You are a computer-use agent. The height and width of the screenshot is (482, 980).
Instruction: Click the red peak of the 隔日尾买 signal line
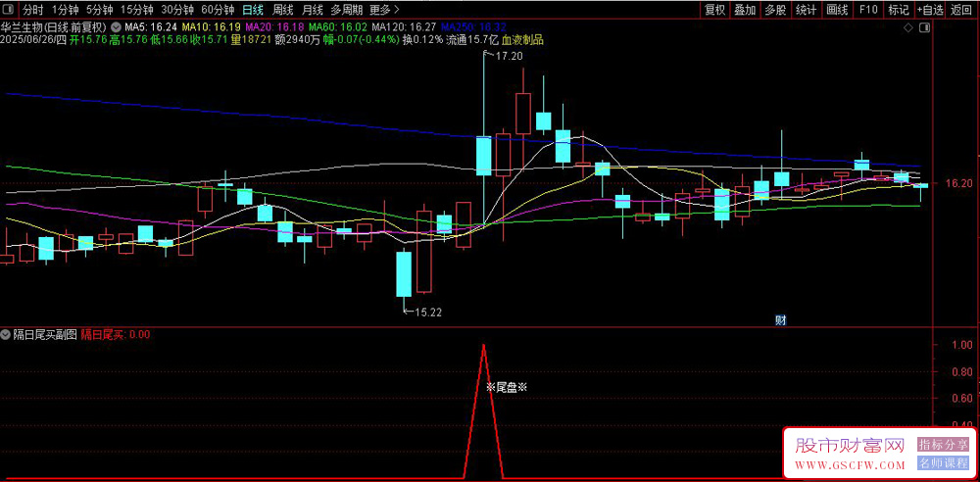coord(483,346)
